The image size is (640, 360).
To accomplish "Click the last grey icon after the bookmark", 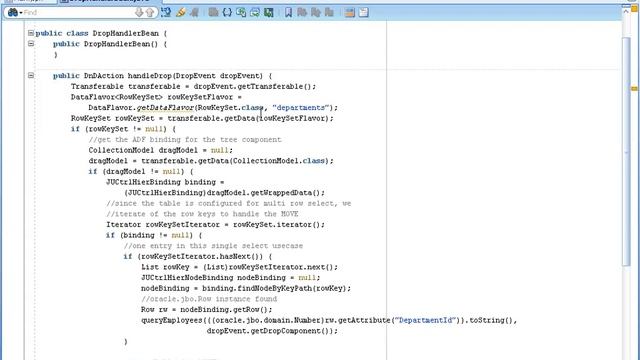I will click(x=329, y=13).
